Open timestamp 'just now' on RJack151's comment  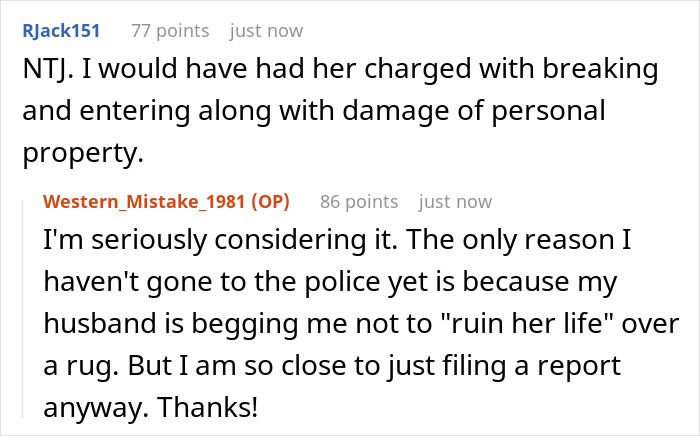(266, 30)
